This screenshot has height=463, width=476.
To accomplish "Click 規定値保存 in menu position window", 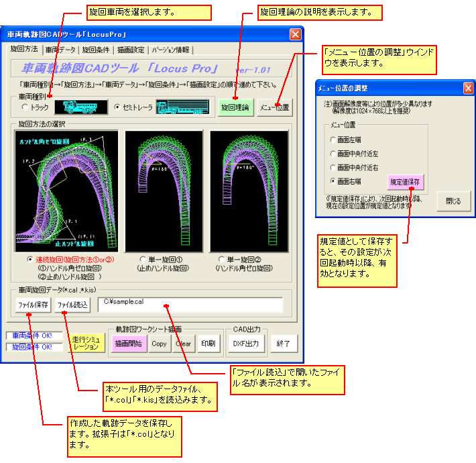I will pos(405,182).
